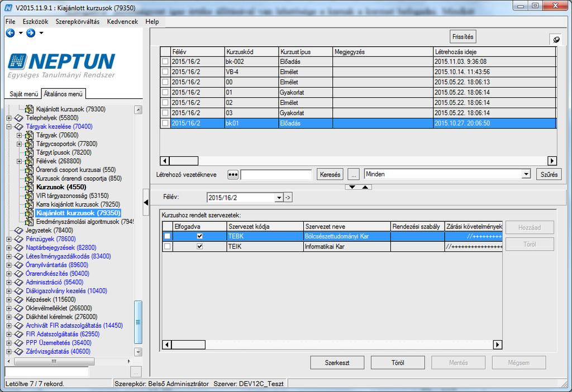Select the Naptárbejegyzések (82800) tree item
Image resolution: width=572 pixels, height=392 pixels.
pyautogui.click(x=61, y=247)
